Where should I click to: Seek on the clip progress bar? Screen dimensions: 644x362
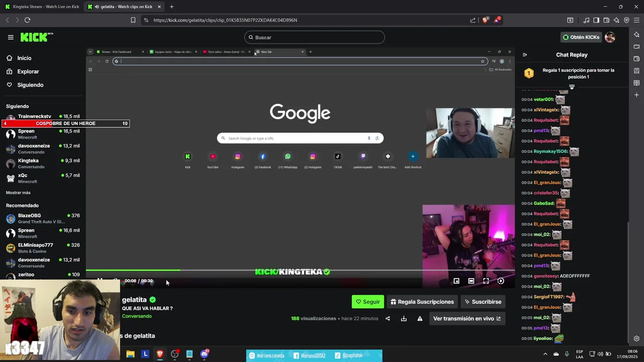coord(300,270)
